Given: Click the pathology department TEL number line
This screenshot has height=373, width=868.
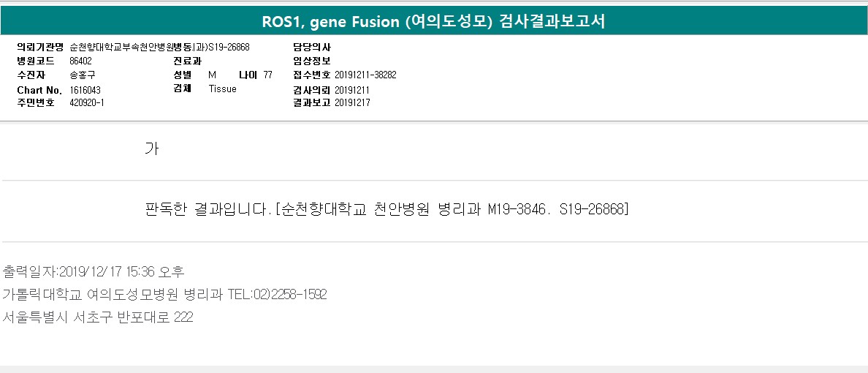Looking at the screenshot, I should [x=164, y=295].
